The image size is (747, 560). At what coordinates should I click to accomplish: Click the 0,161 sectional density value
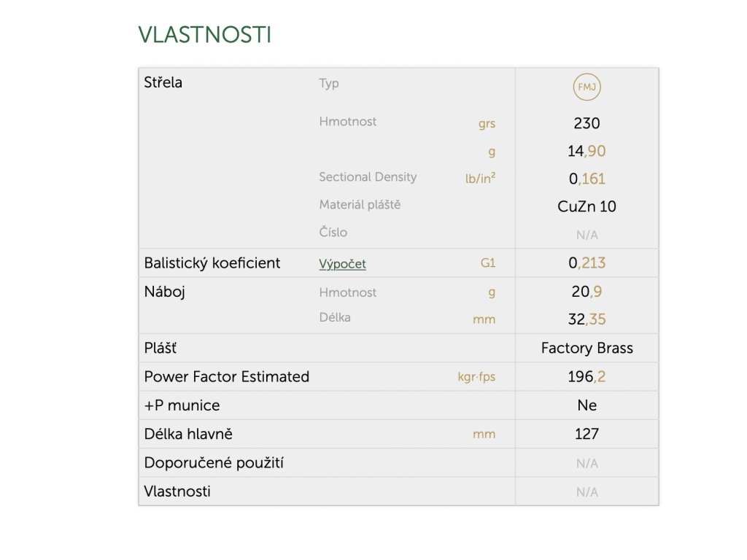pyautogui.click(x=587, y=179)
